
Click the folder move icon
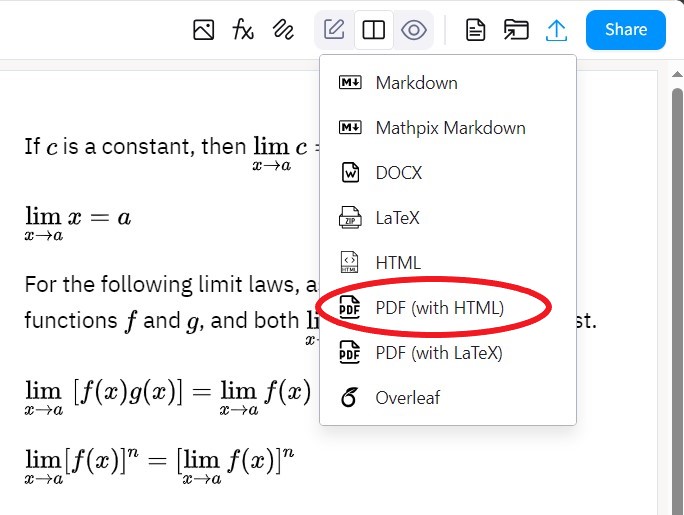(x=516, y=30)
